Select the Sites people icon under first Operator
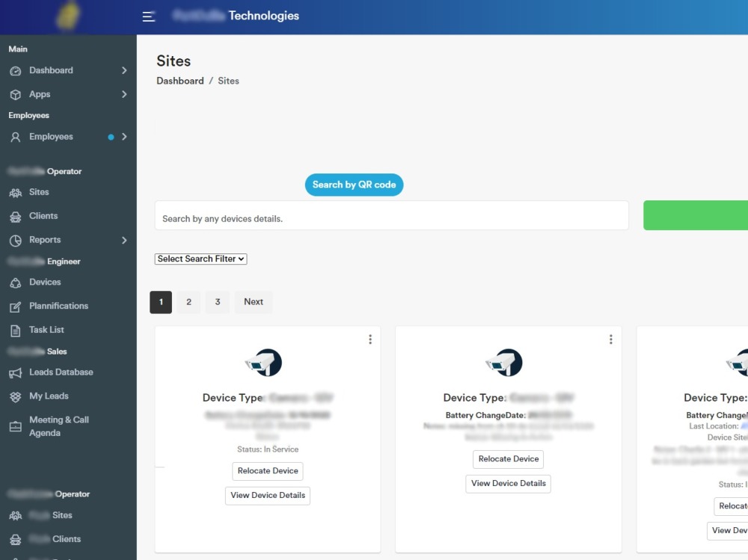 tap(15, 193)
